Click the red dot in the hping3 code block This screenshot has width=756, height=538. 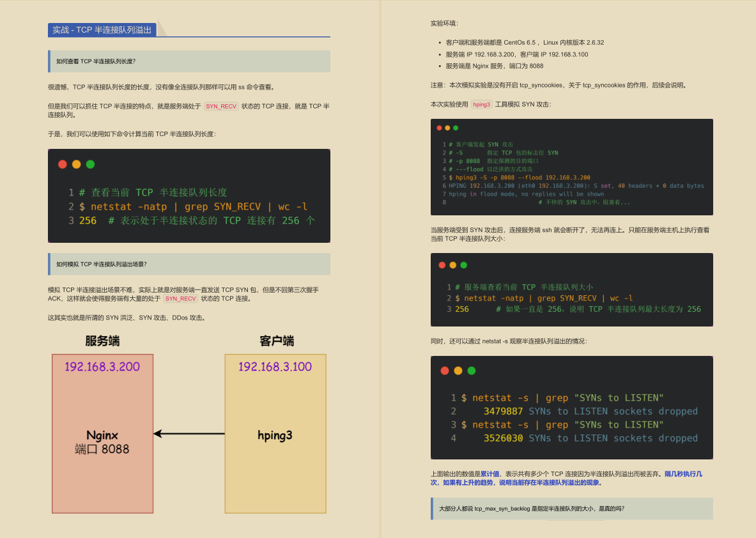click(x=439, y=128)
